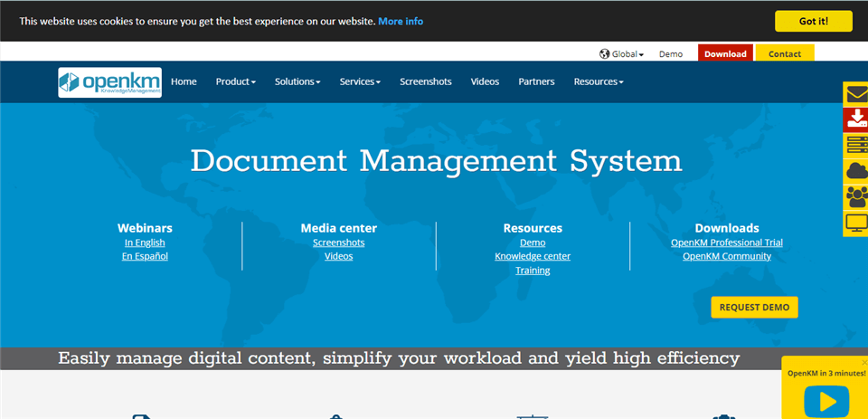This screenshot has height=419, width=868.
Task: Open the OpenKM Professional Trial link
Action: (x=726, y=243)
